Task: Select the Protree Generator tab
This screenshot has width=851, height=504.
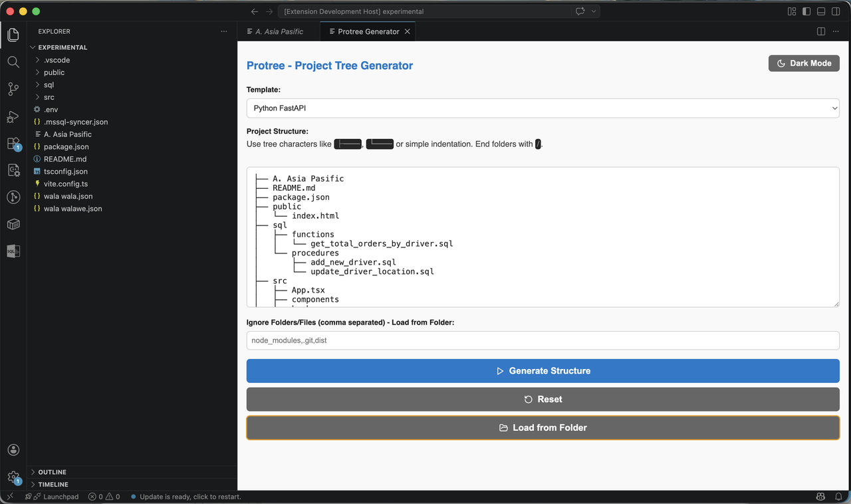Action: pos(368,31)
